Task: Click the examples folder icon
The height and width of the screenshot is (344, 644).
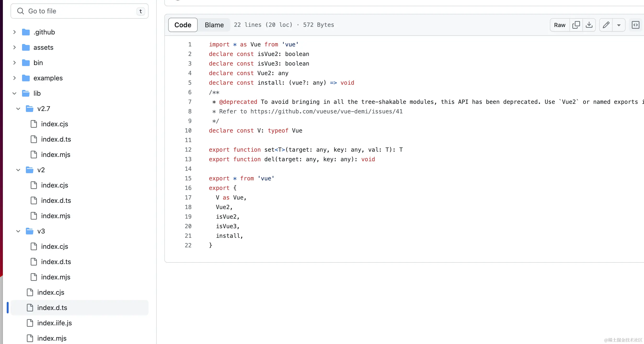Action: click(x=26, y=78)
